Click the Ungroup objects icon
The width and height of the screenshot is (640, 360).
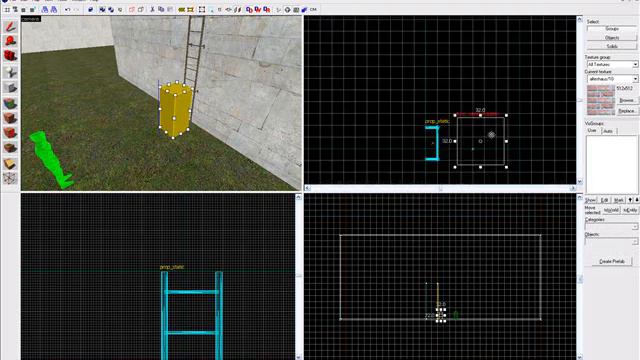pyautogui.click(x=111, y=9)
